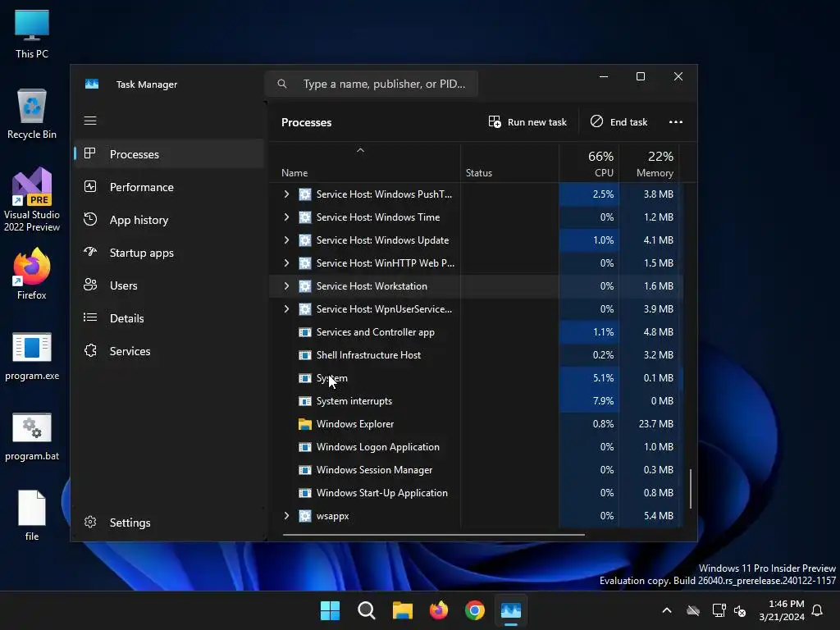
Task: Open notifications bell in system tray
Action: click(x=818, y=610)
